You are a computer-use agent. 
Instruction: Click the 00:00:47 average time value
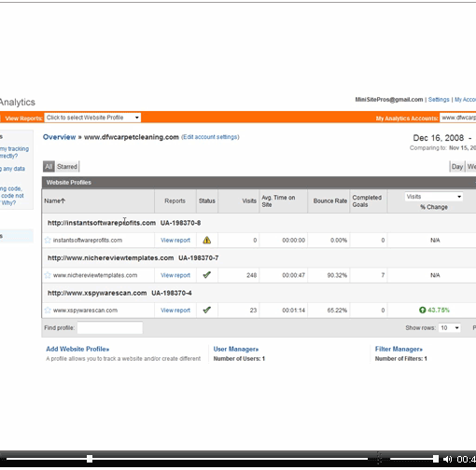tap(293, 275)
